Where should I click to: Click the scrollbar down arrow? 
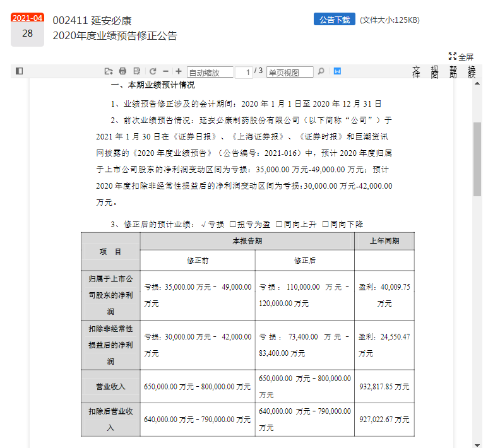(x=477, y=445)
